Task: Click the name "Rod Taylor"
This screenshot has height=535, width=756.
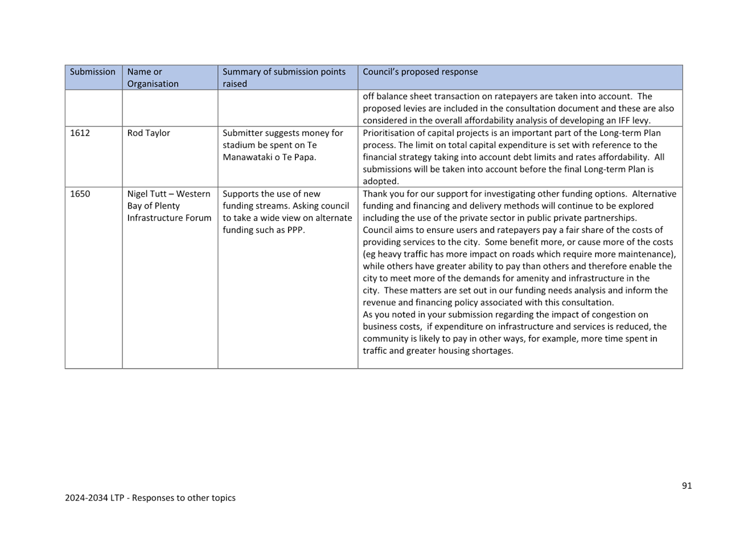Action: click(x=149, y=133)
